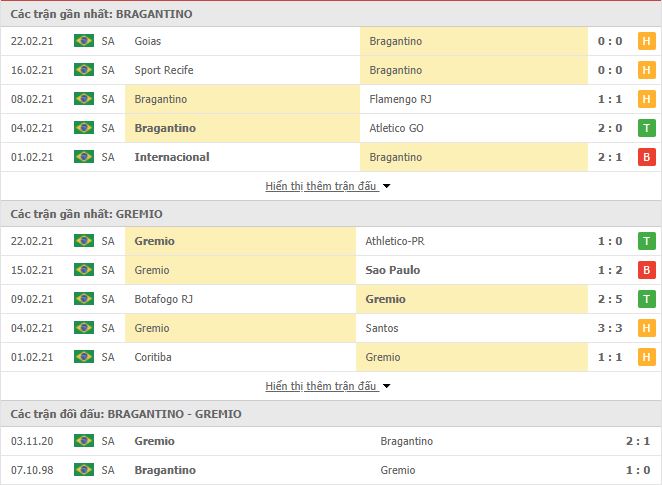Click the Brazil flag in 07.10.98 match row
Image resolution: width=662 pixels, height=485 pixels.
[84, 470]
